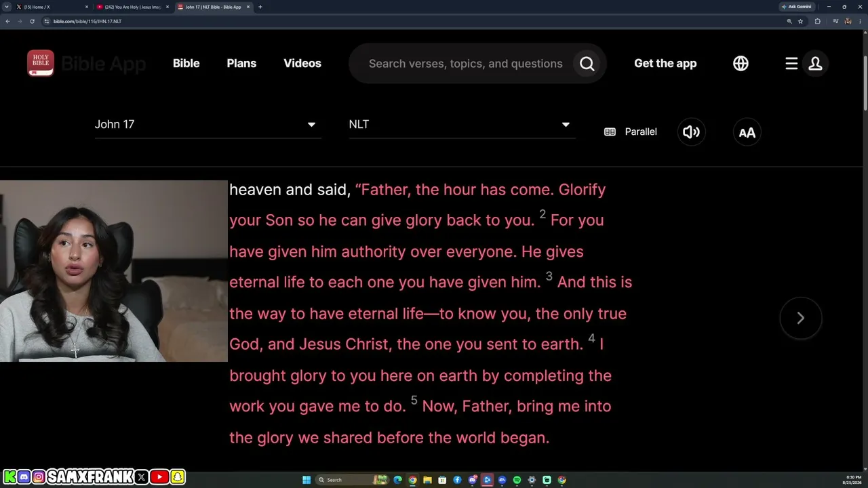Open the browser extensions menu
This screenshot has height=488, width=868.
[817, 21]
